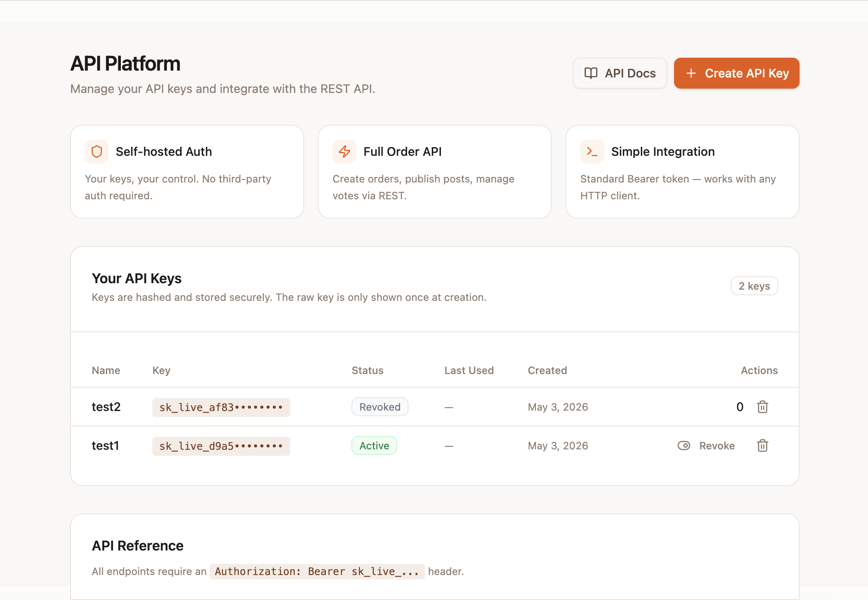Select the masked key sk_live_af83

coord(221,407)
